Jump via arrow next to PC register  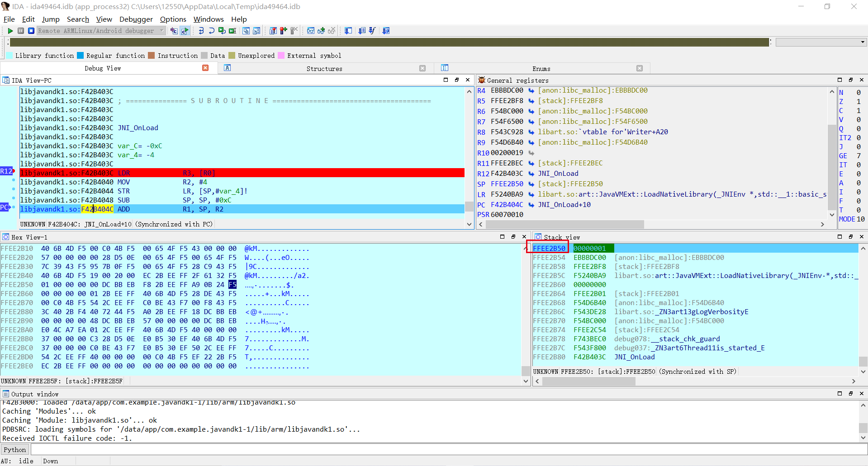(531, 205)
